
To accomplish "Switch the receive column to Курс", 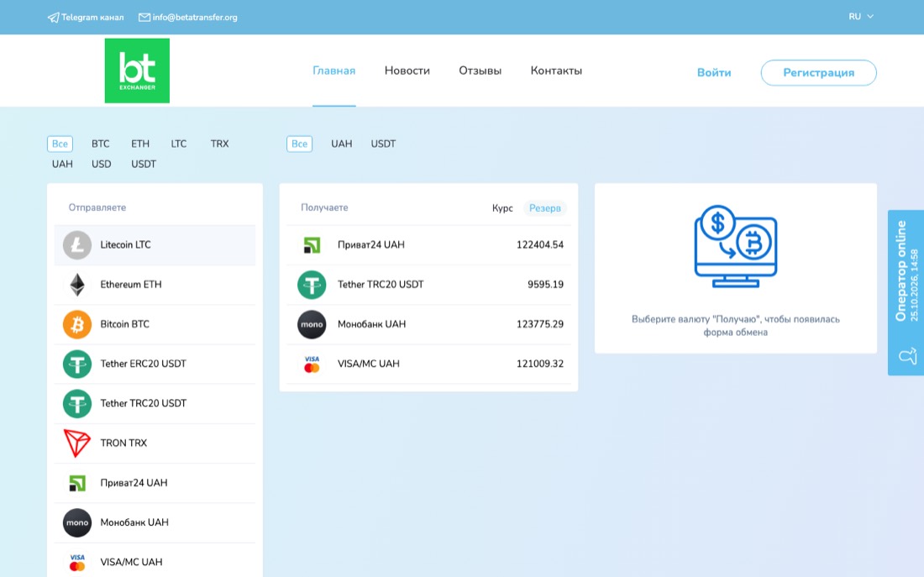I will [502, 208].
